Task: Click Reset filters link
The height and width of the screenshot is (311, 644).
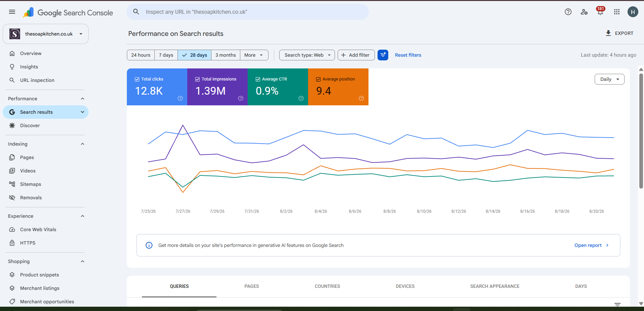Action: pos(408,55)
